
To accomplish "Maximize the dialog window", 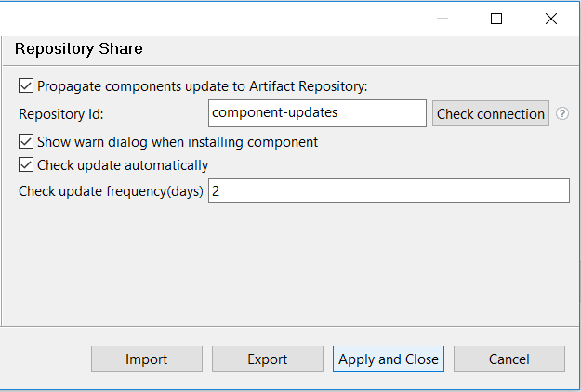I will pyautogui.click(x=496, y=19).
